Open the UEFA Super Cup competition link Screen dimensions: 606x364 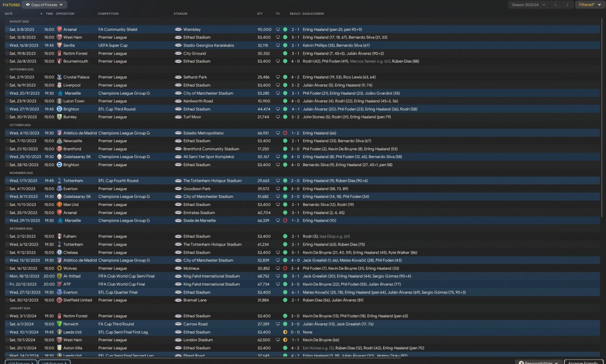(x=113, y=45)
